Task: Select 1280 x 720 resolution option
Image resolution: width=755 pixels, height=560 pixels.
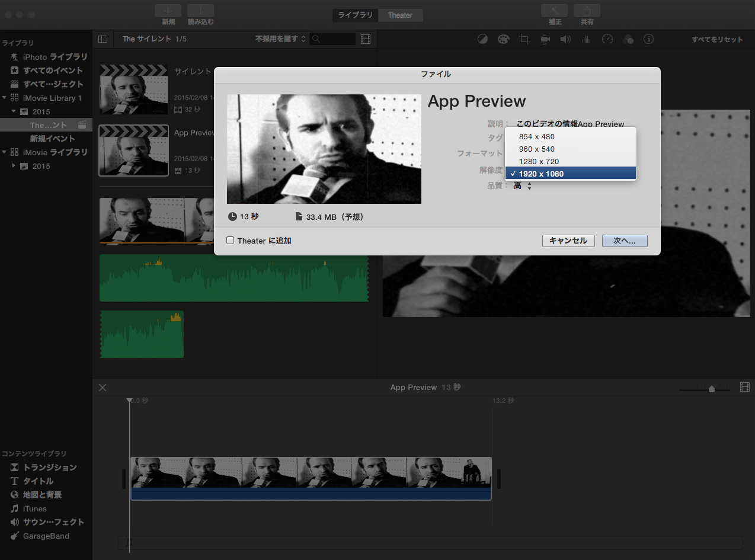Action: click(539, 161)
